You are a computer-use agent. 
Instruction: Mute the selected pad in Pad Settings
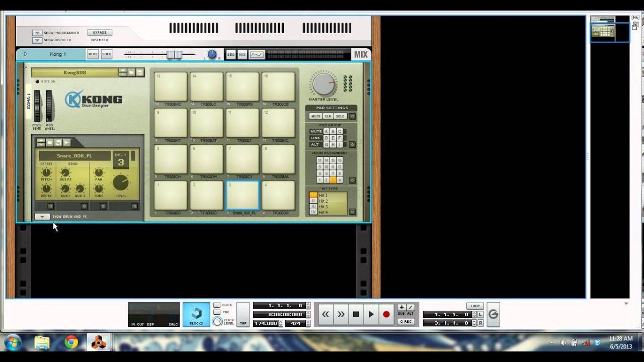pyautogui.click(x=315, y=116)
